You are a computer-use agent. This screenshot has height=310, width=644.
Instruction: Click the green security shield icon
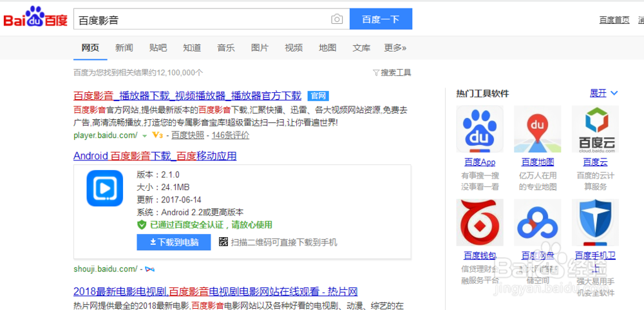pos(142,225)
